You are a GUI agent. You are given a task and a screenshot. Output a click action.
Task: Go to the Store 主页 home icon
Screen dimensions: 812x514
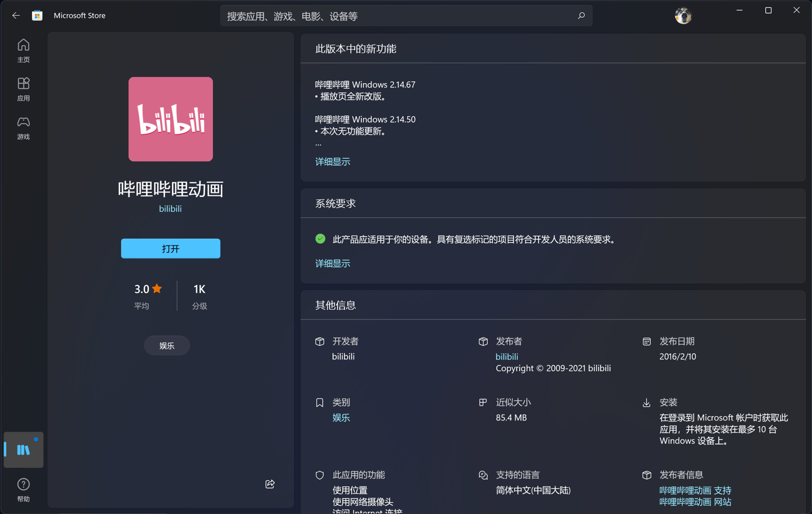[x=23, y=50]
